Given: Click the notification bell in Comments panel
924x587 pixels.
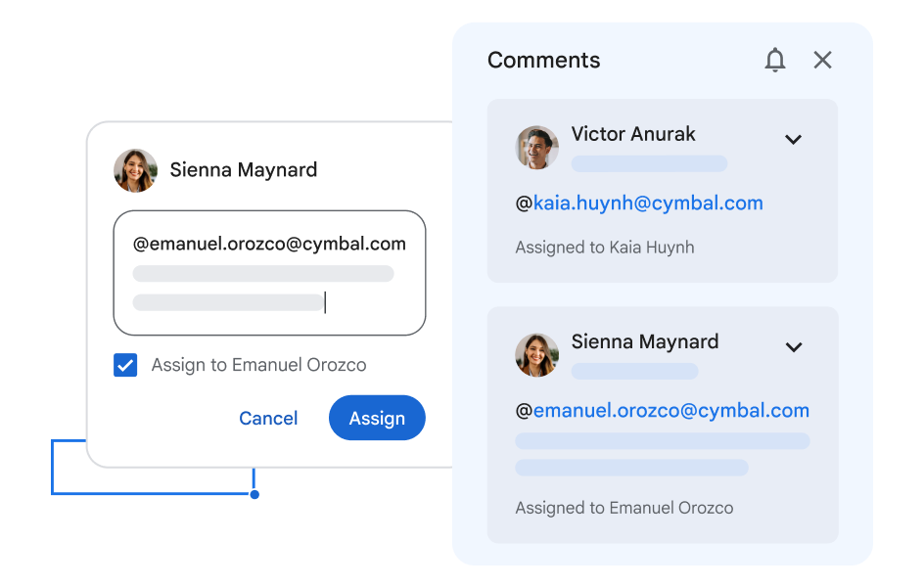Looking at the screenshot, I should point(775,61).
